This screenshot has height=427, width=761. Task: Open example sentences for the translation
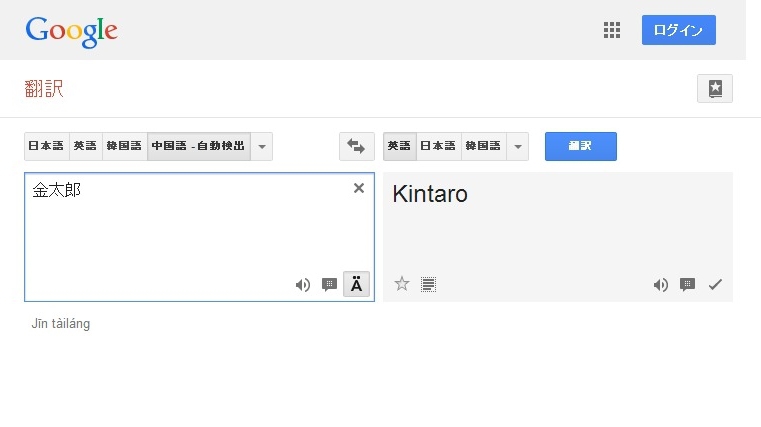(x=687, y=284)
